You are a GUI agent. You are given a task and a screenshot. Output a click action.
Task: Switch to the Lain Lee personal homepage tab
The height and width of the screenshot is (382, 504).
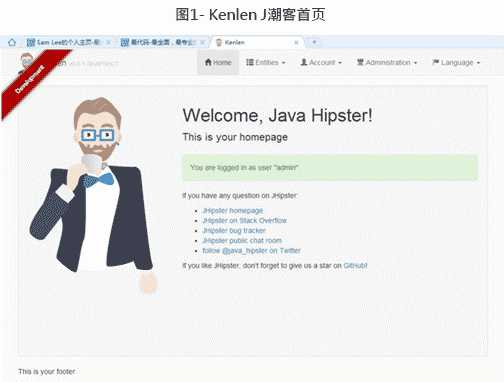click(68, 42)
